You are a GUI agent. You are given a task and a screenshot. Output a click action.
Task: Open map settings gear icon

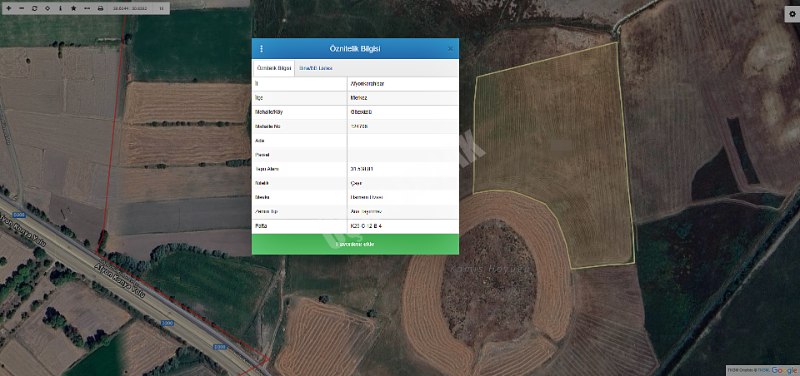click(x=792, y=14)
